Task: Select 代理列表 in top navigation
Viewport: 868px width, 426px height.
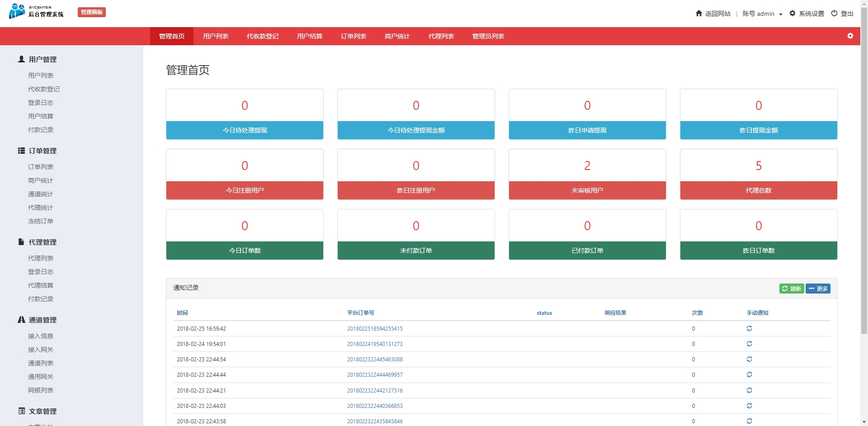Action: pos(441,36)
